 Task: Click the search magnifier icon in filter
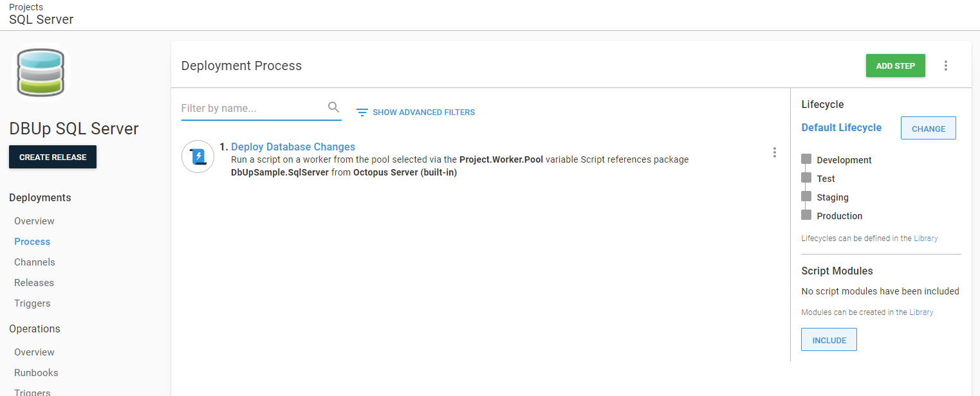(333, 107)
